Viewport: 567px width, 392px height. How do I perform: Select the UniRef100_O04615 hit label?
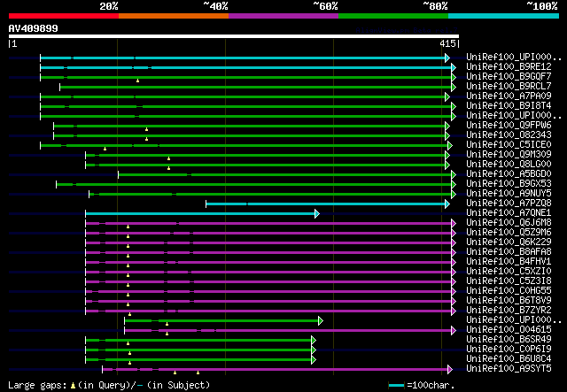(508, 330)
